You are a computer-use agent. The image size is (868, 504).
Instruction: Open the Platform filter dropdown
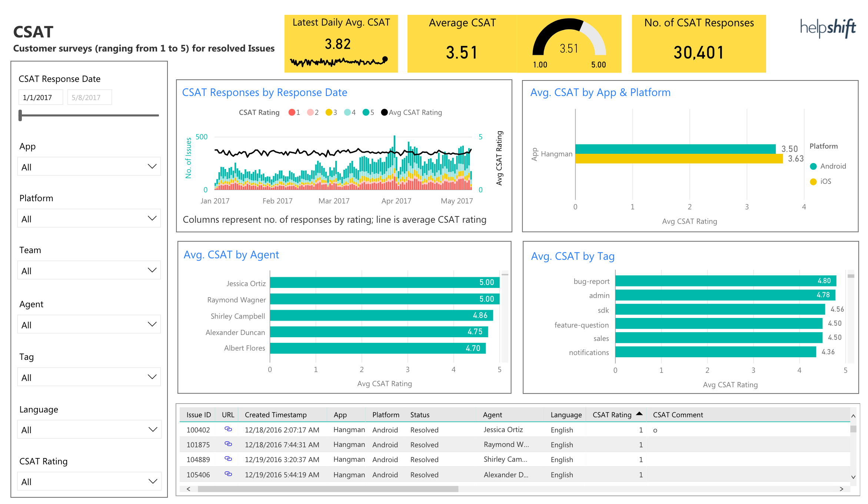coord(89,218)
